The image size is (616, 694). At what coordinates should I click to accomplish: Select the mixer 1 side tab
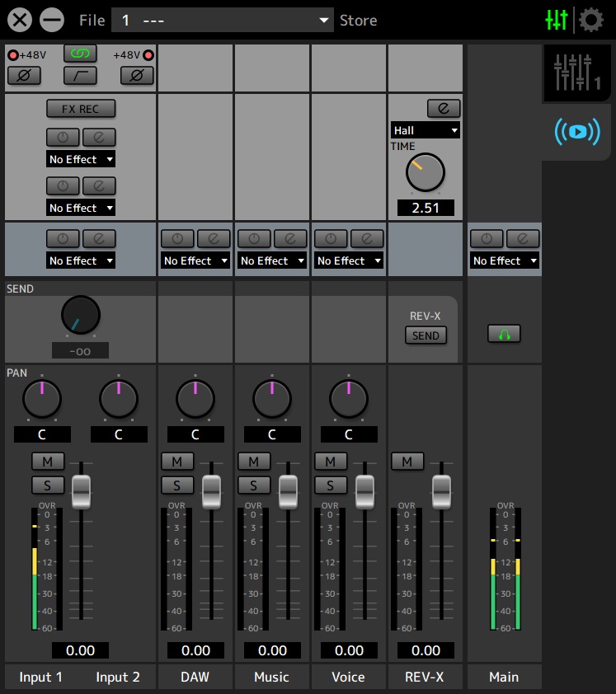point(578,73)
